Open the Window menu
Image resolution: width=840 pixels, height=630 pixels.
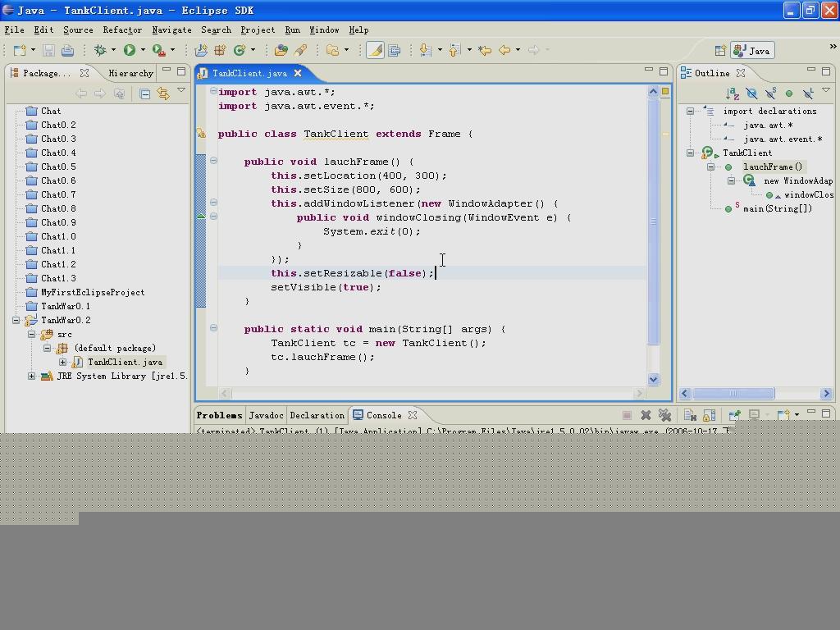pos(324,30)
